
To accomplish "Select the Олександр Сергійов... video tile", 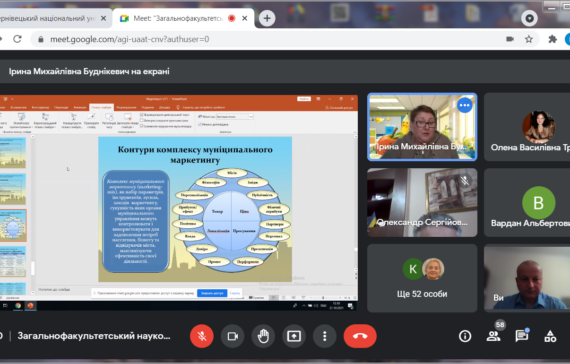I will (422, 202).
